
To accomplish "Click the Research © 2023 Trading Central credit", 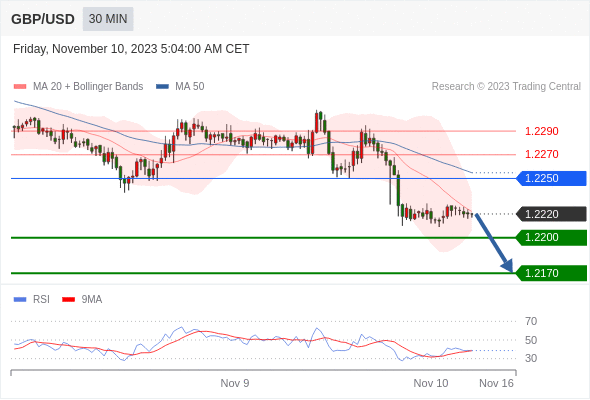I will point(506,87).
